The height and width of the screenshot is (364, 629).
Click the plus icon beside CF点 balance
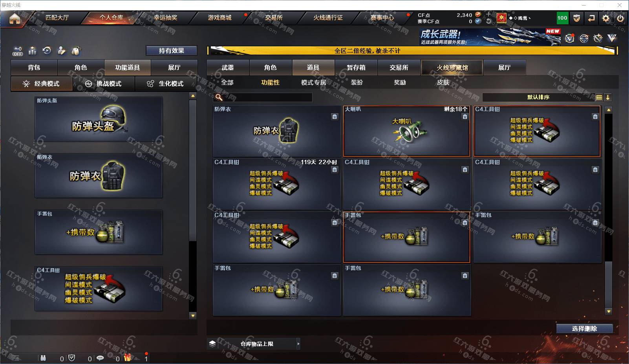coord(488,14)
